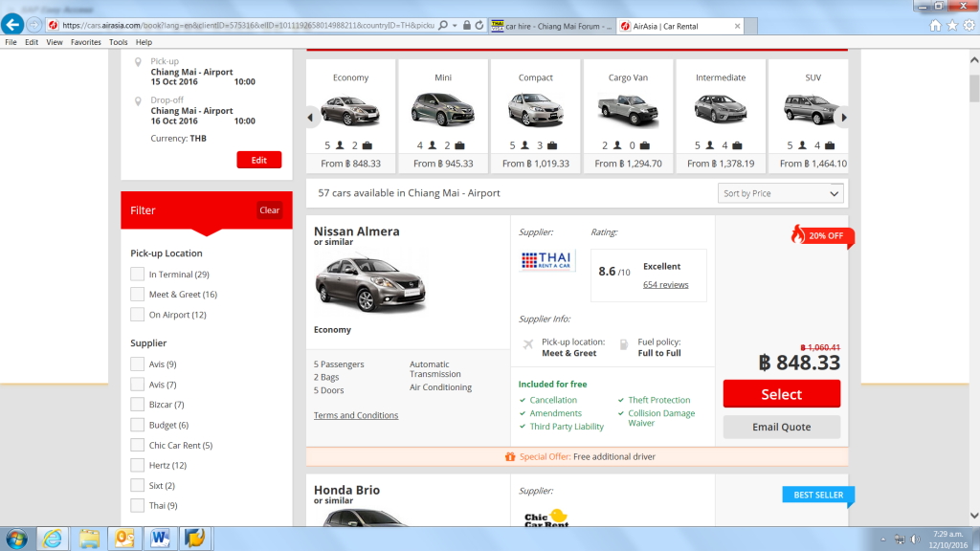Open the 654 reviews link
The height and width of the screenshot is (551, 980).
[x=666, y=285]
